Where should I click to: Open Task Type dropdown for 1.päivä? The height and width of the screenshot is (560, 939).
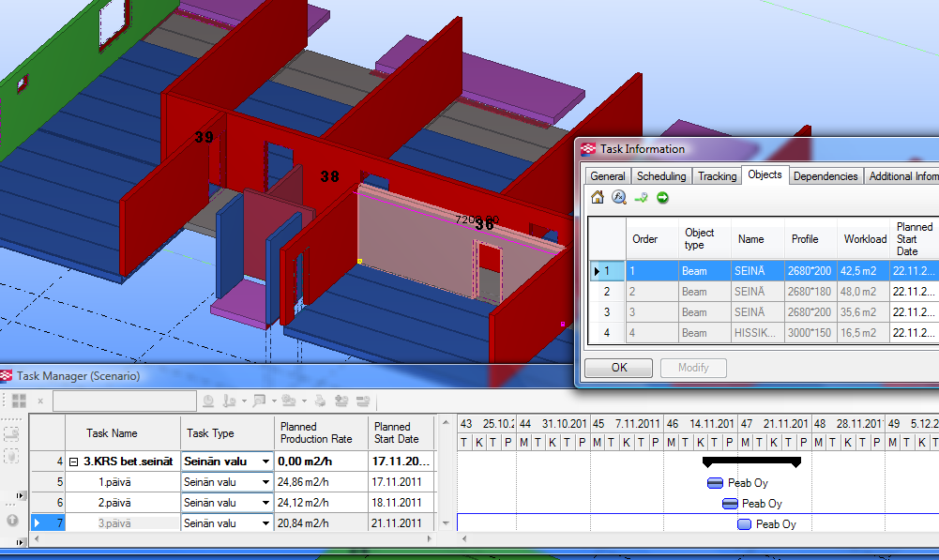pos(265,482)
